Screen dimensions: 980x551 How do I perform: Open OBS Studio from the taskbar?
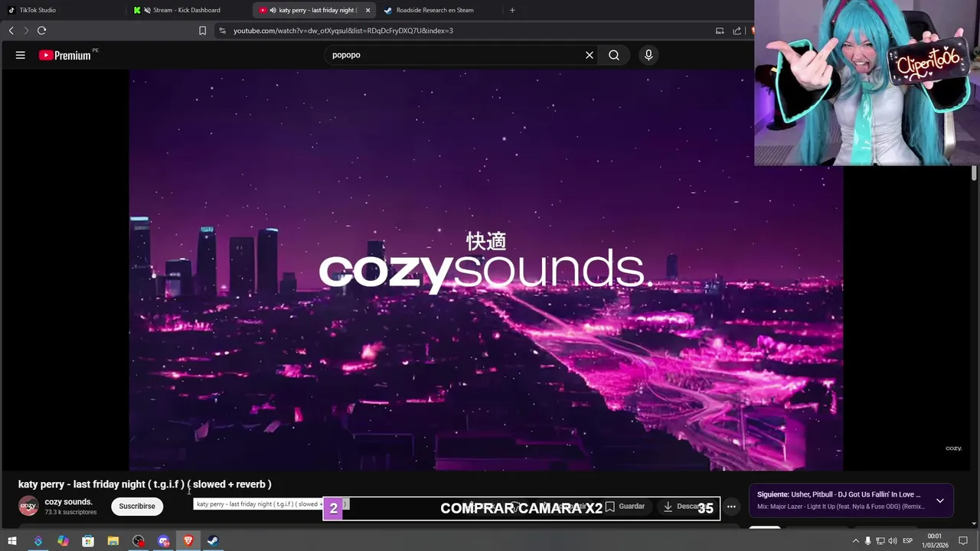coord(139,541)
